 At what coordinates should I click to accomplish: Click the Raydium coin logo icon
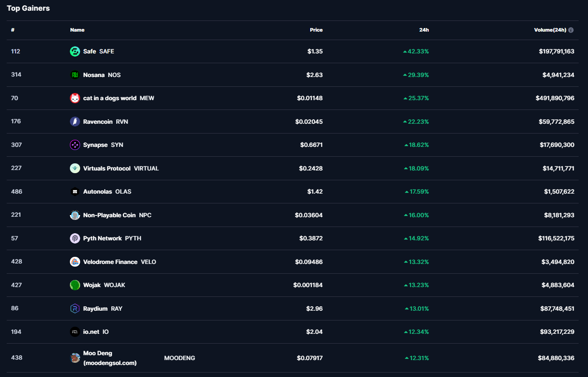(75, 308)
